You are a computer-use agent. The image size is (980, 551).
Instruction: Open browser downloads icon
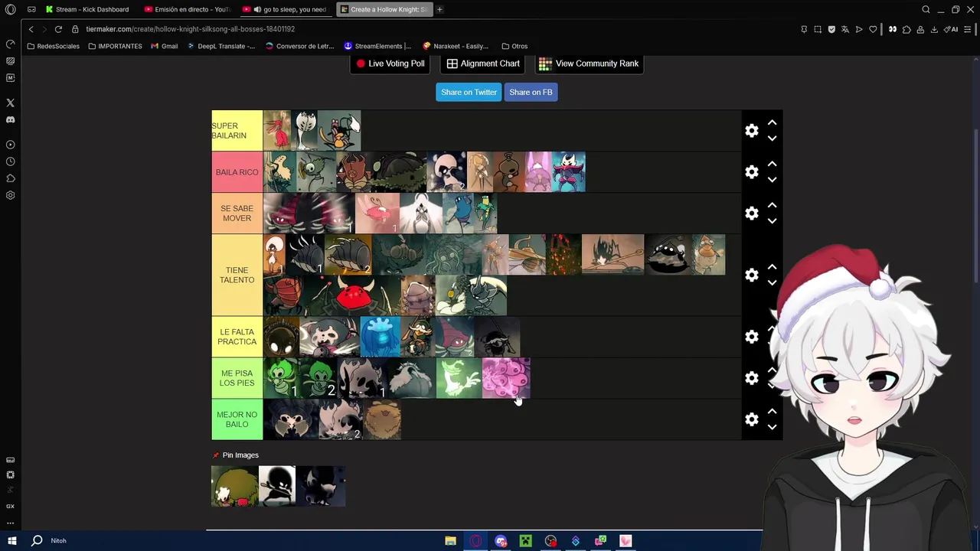tap(934, 29)
